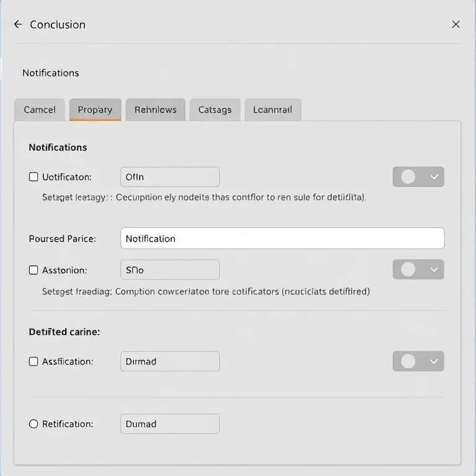Image resolution: width=476 pixels, height=476 pixels.
Task: Toggle the round switch in Uotificaton row
Action: pos(408,177)
